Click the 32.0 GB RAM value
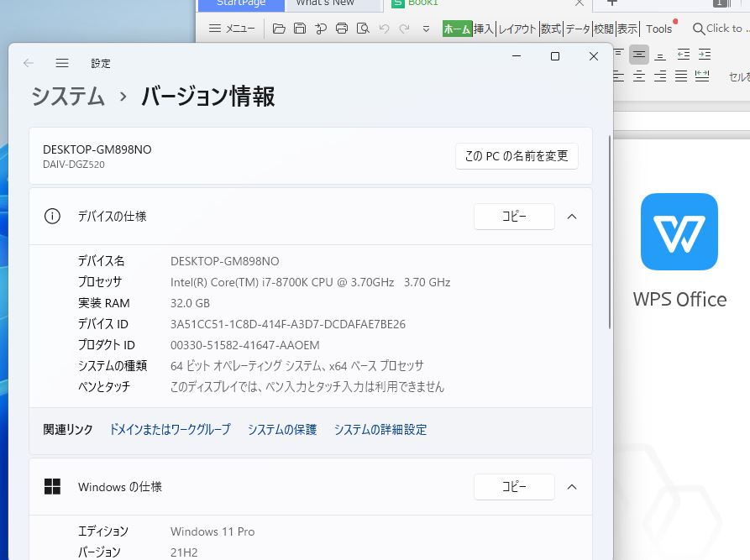 [x=190, y=303]
